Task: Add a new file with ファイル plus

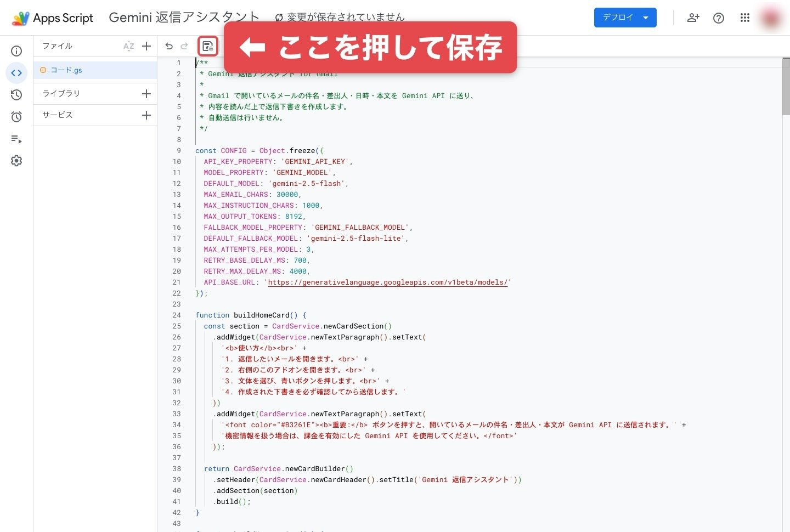Action: (146, 47)
